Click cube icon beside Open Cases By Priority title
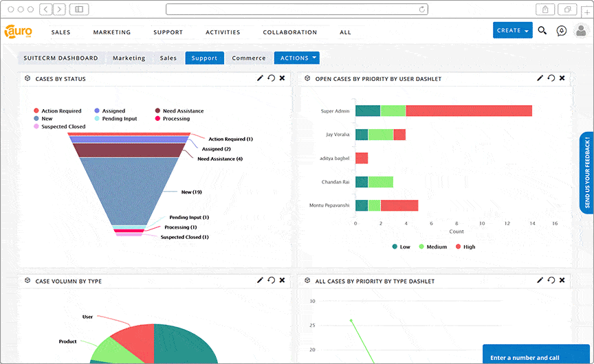The height and width of the screenshot is (364, 594). (307, 78)
